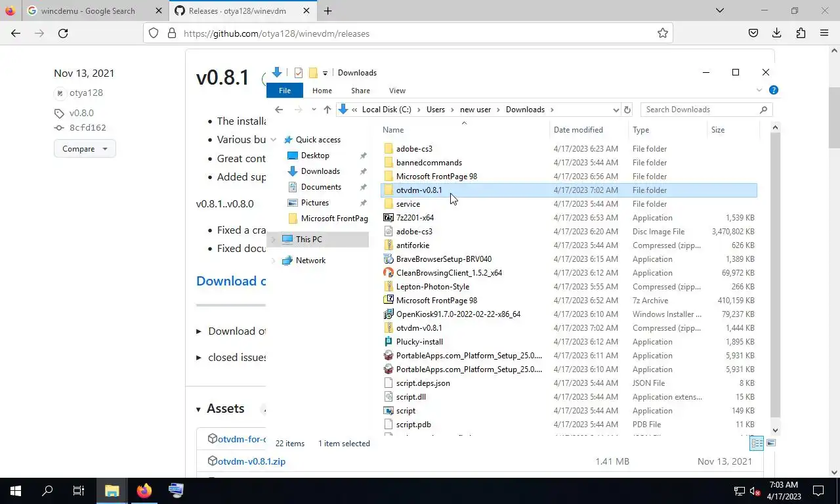Image resolution: width=840 pixels, height=504 pixels.
Task: Expand the Network tree node
Action: (274, 261)
